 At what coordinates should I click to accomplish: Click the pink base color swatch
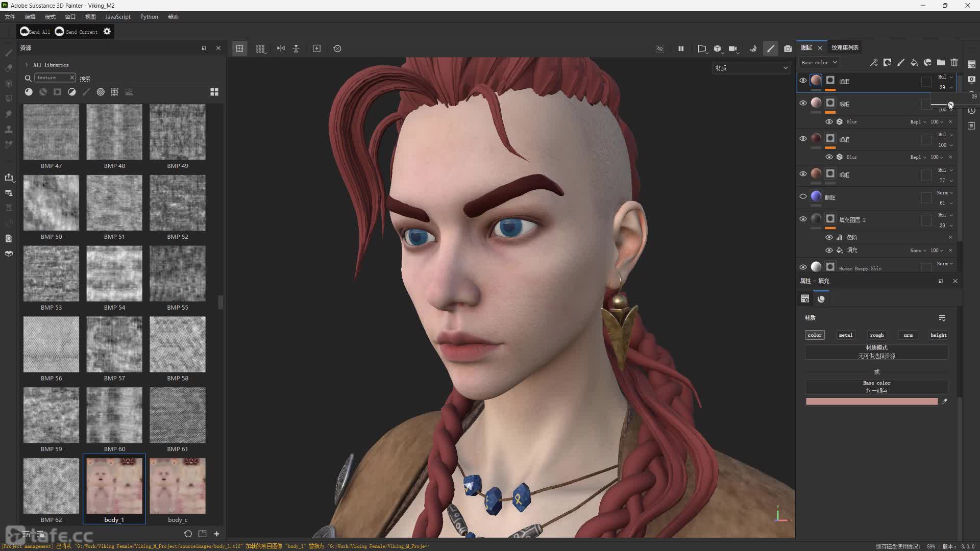pyautogui.click(x=871, y=402)
